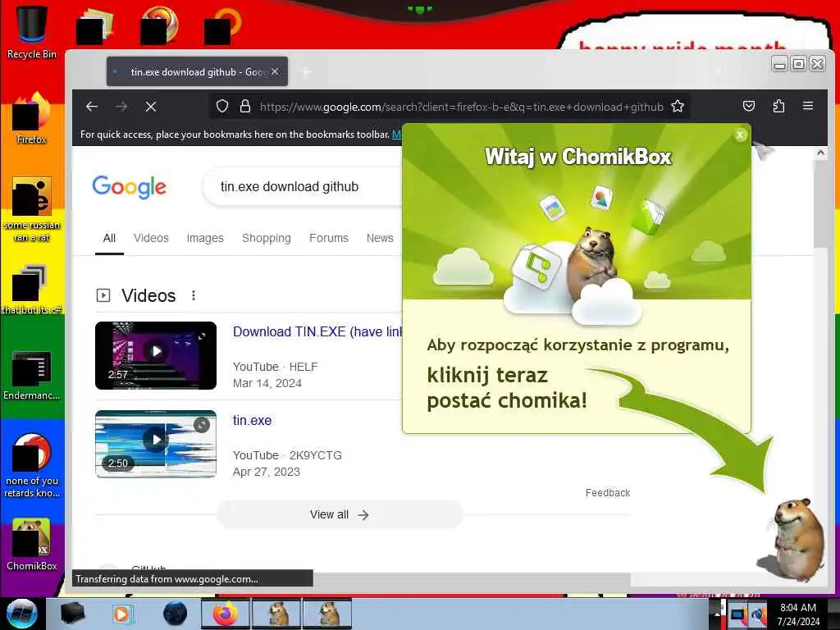
Task: Open the second ChomikBox taskbar button
Action: (326, 614)
